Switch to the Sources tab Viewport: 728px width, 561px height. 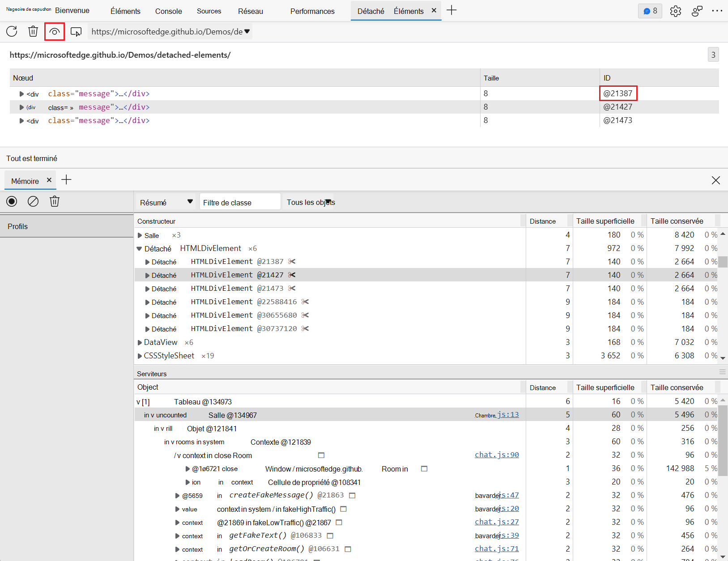coord(209,11)
